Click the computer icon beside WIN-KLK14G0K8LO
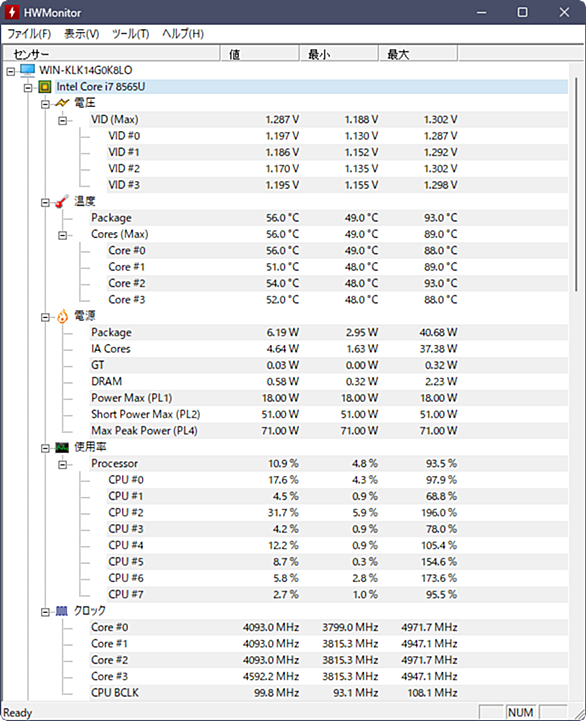 point(28,70)
